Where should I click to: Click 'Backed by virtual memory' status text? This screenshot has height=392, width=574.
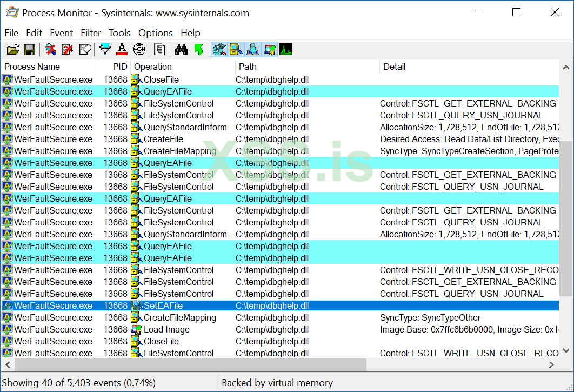click(277, 383)
